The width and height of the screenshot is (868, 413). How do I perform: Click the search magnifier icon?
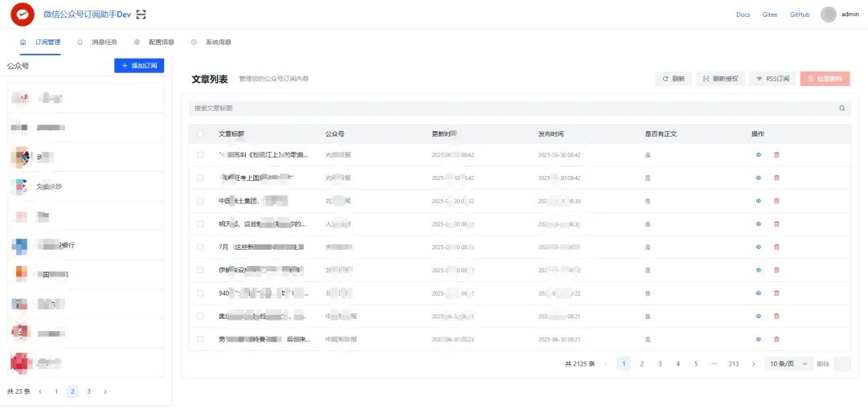(842, 108)
